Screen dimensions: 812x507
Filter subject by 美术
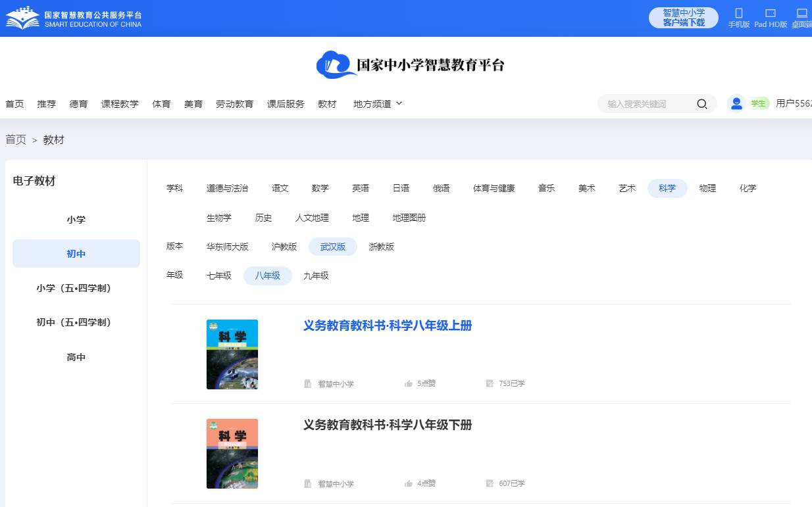click(587, 188)
